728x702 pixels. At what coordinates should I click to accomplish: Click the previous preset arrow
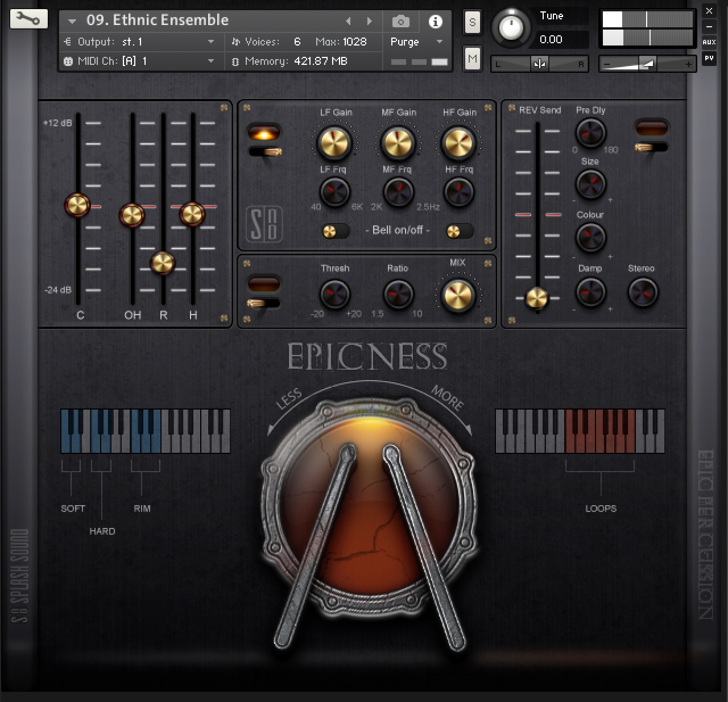(x=348, y=20)
